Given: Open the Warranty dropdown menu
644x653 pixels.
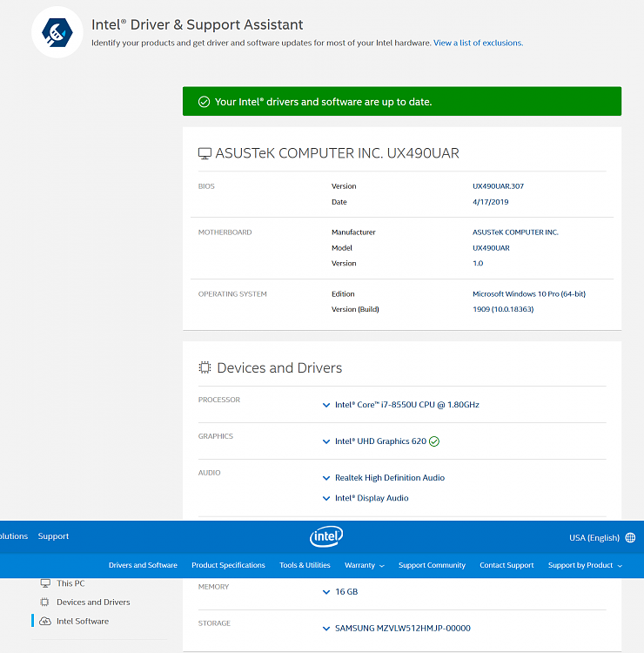Looking at the screenshot, I should click(364, 565).
